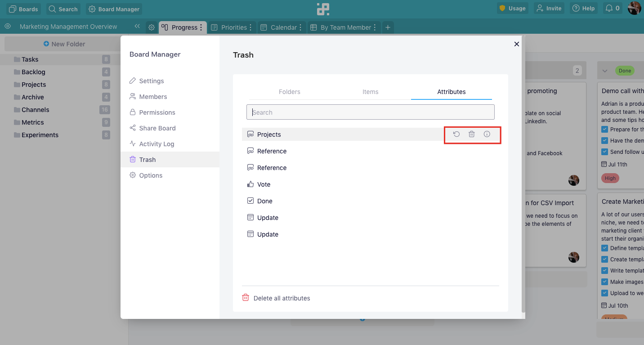Open By Team Member tab options menu
This screenshot has height=345, width=644.
point(376,27)
